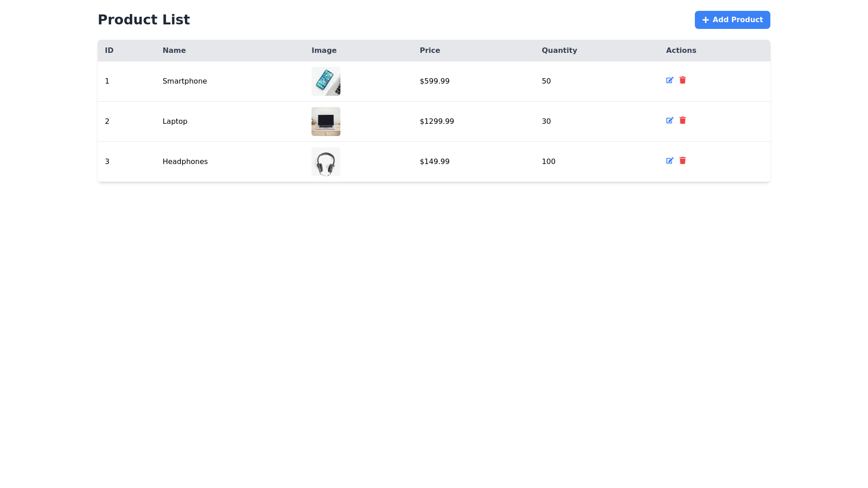
Task: Click the red trash icon for Laptop
Action: [683, 121]
